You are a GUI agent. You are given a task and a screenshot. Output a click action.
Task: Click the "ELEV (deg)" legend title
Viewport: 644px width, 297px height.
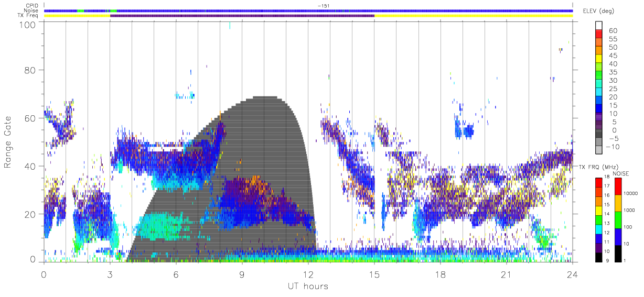(599, 11)
